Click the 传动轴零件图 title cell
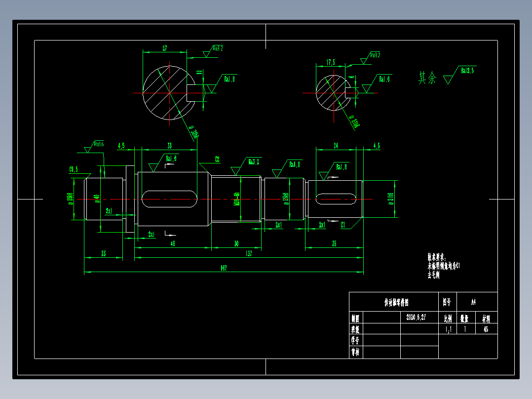Screen dimensions: 532x399 [394, 302]
